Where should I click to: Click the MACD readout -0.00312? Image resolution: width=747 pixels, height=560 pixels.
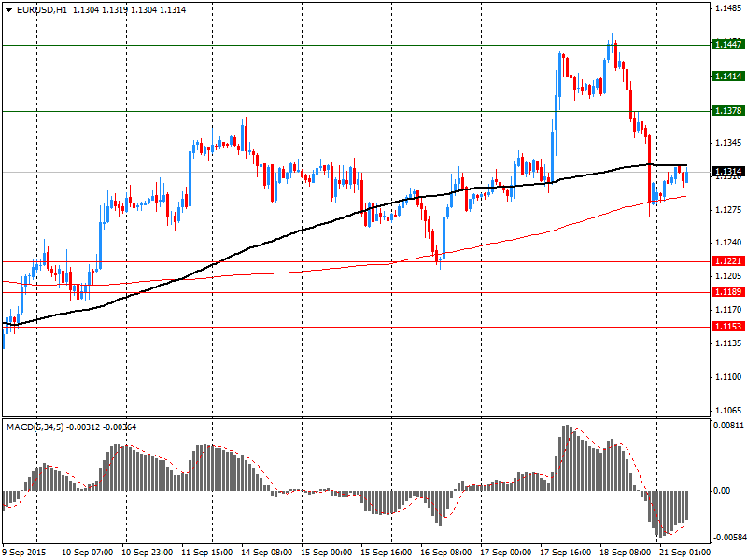[83, 427]
